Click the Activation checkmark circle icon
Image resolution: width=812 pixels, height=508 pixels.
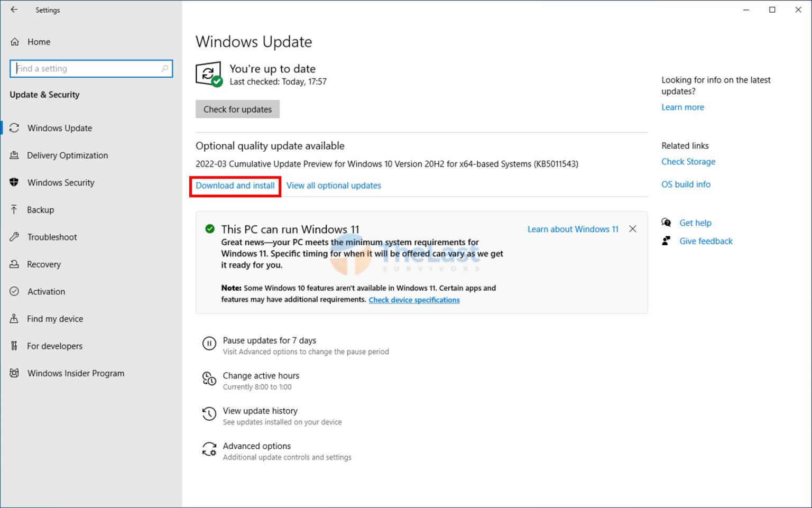click(x=14, y=291)
